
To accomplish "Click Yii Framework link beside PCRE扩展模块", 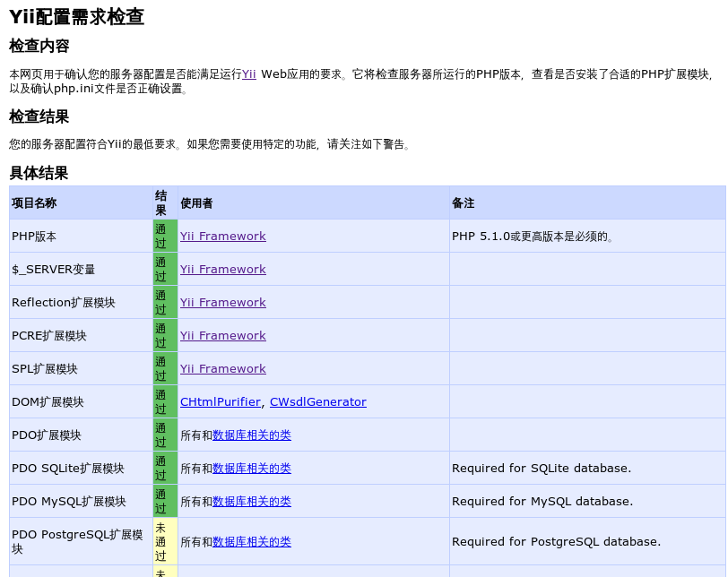I will pos(222,336).
